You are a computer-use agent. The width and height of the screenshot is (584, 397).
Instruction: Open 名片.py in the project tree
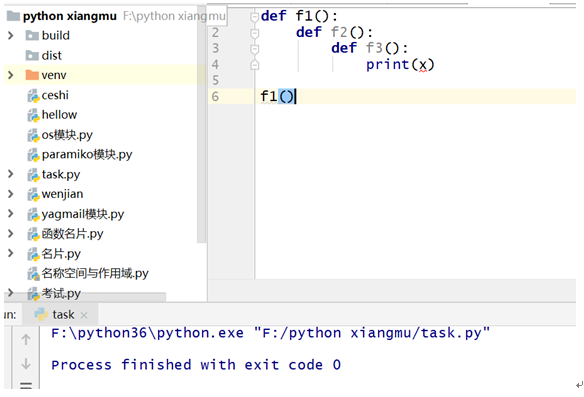click(x=61, y=254)
